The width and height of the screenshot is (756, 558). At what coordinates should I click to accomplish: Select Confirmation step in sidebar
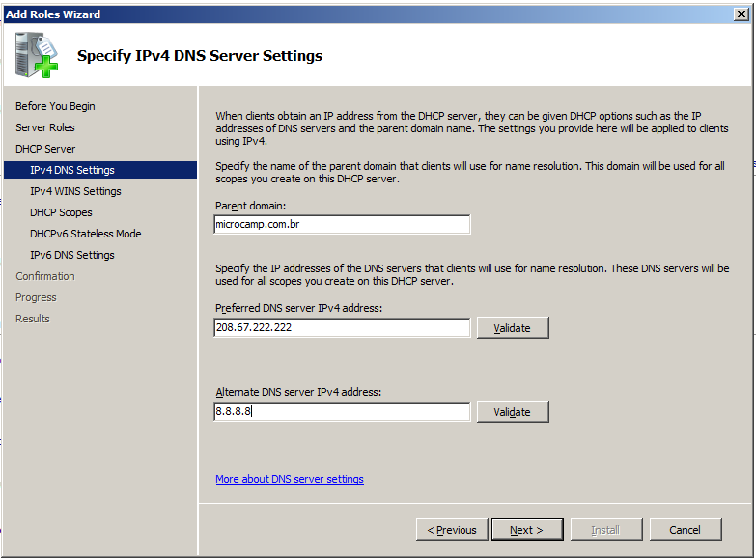[x=44, y=276]
